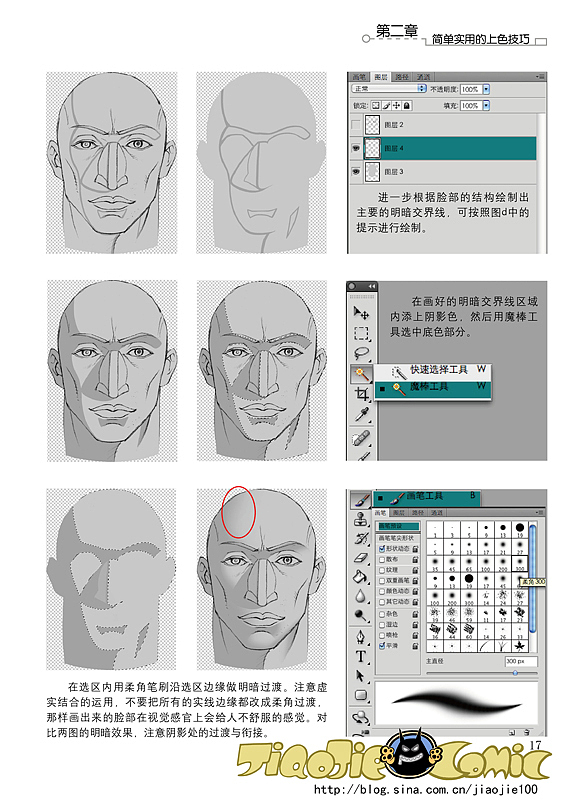Select the Type (T) tool
Image resolution: width=578 pixels, height=800 pixels.
pyautogui.click(x=361, y=656)
